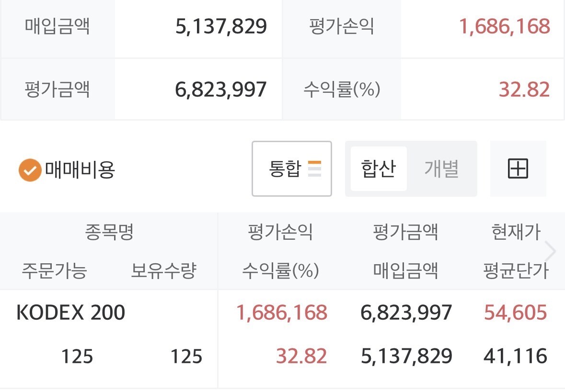Viewport: 565px width, 392px height.
Task: Click the orange list icon beside 통합
Action: pyautogui.click(x=314, y=169)
